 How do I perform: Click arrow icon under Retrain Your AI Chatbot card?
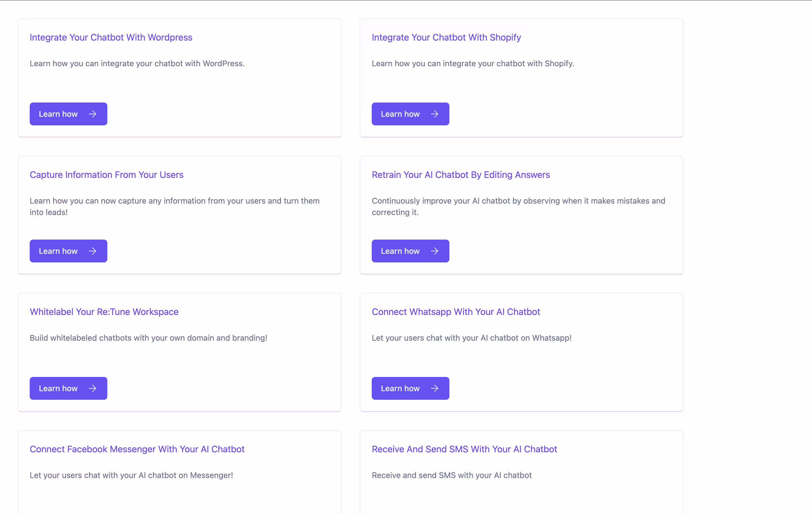click(x=434, y=251)
